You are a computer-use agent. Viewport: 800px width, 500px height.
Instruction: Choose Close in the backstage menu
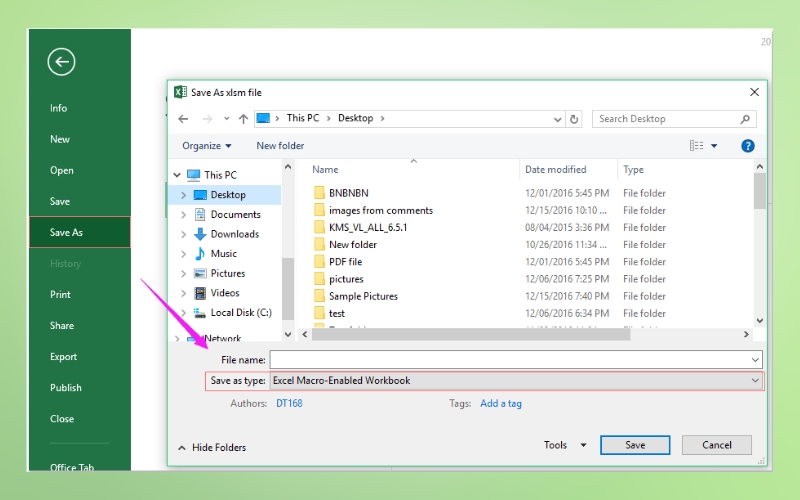click(62, 419)
